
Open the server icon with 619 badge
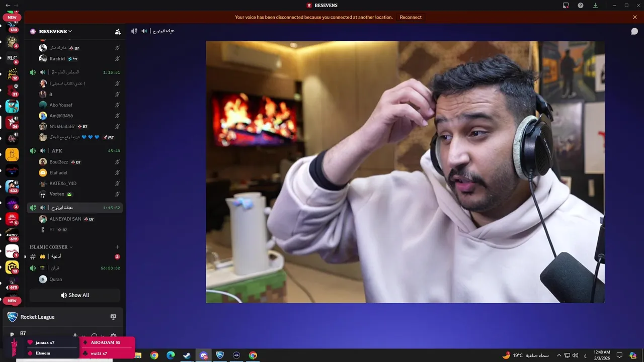[12, 235]
